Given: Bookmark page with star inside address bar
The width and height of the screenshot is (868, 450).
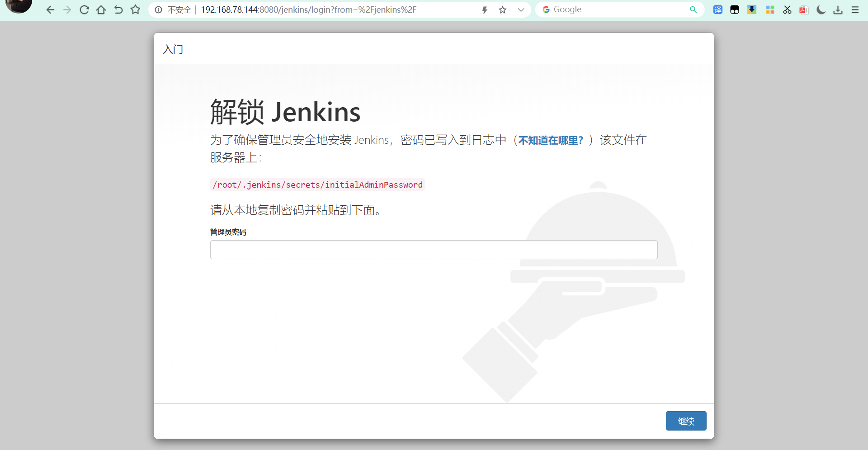Looking at the screenshot, I should pyautogui.click(x=503, y=10).
